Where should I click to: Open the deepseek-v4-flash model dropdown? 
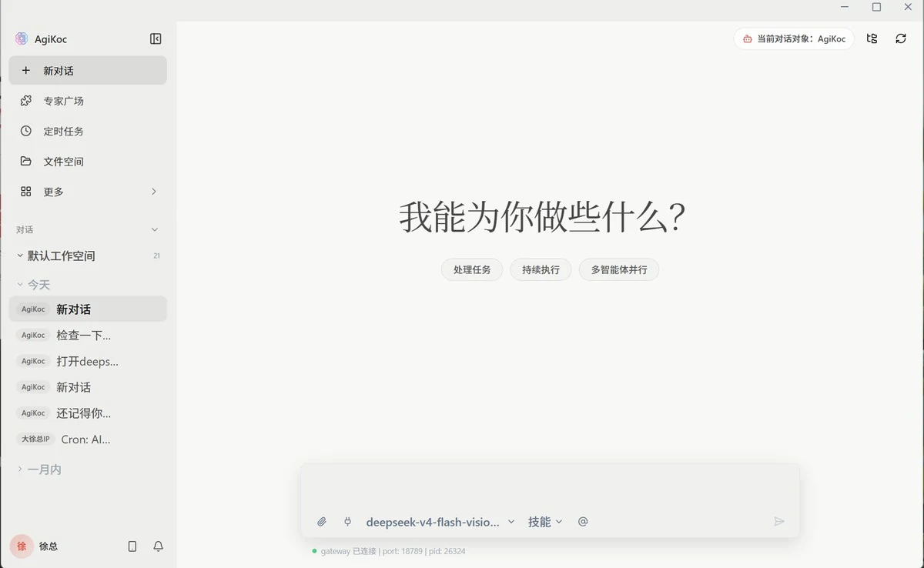coord(440,522)
